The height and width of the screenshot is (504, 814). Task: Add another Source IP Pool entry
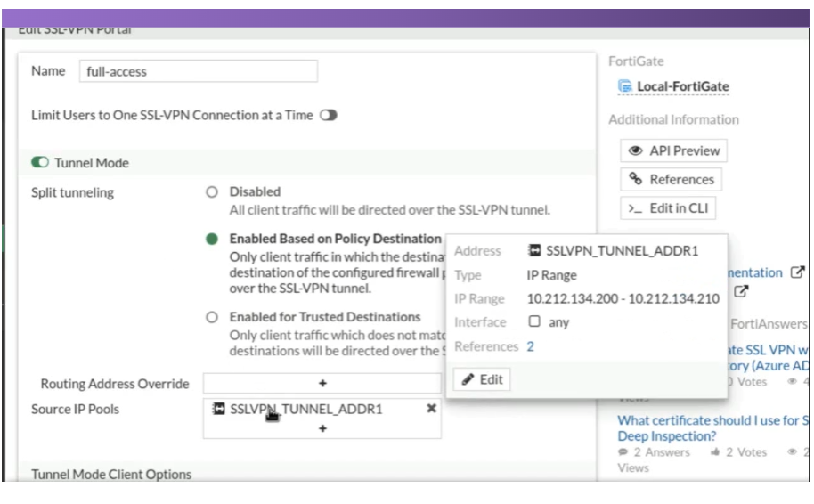[x=322, y=428]
